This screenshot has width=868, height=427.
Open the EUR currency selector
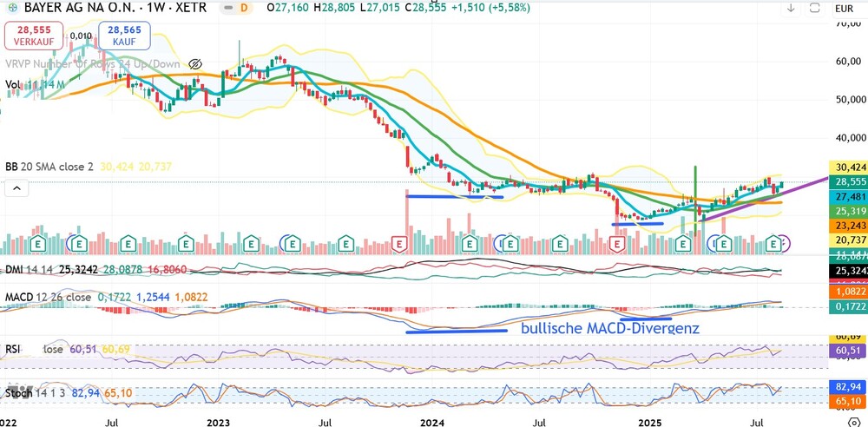click(x=845, y=9)
